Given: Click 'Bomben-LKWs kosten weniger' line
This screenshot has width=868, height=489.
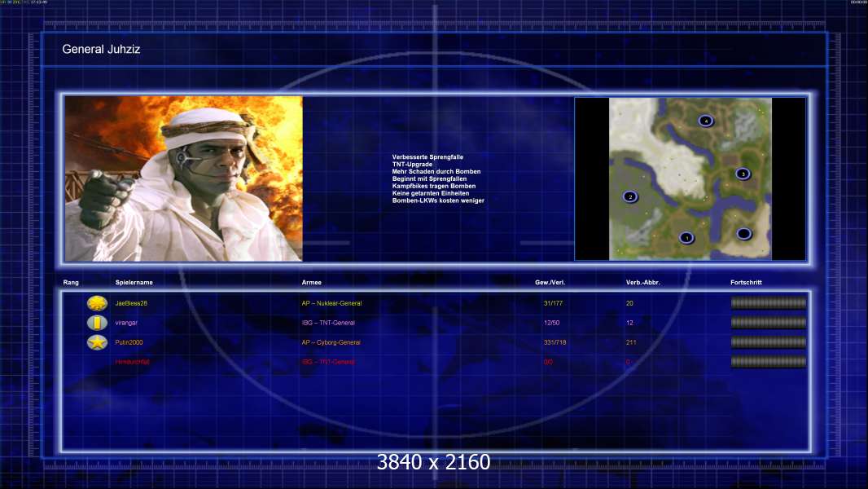Looking at the screenshot, I should [438, 200].
